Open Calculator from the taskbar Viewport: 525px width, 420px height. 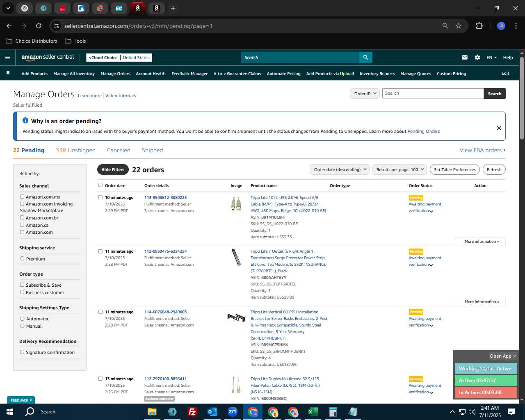pyautogui.click(x=333, y=412)
